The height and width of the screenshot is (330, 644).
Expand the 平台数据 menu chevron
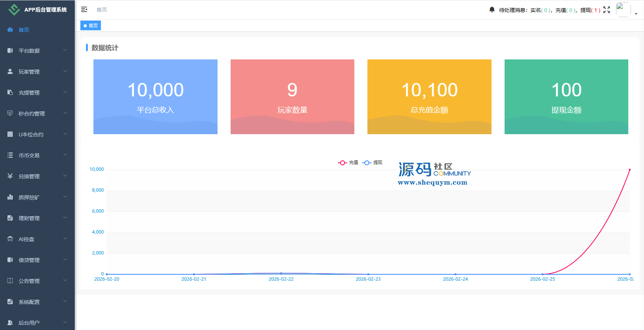click(65, 50)
